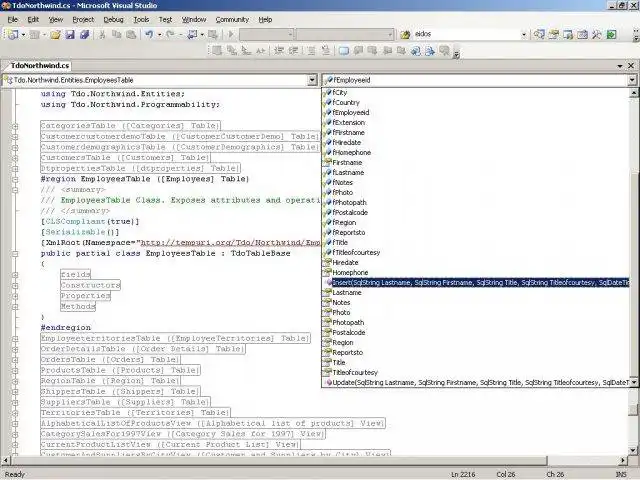
Task: Expand the Methods outlining block
Action: tap(15, 307)
